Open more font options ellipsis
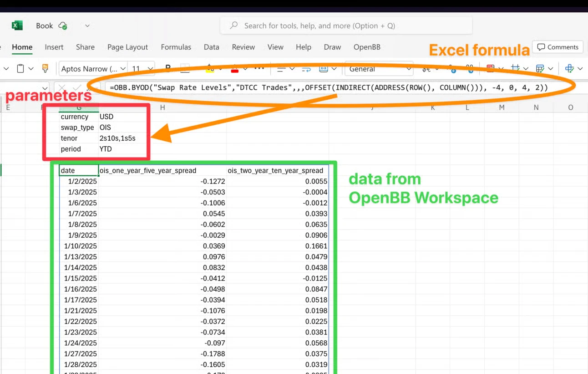 [259, 69]
